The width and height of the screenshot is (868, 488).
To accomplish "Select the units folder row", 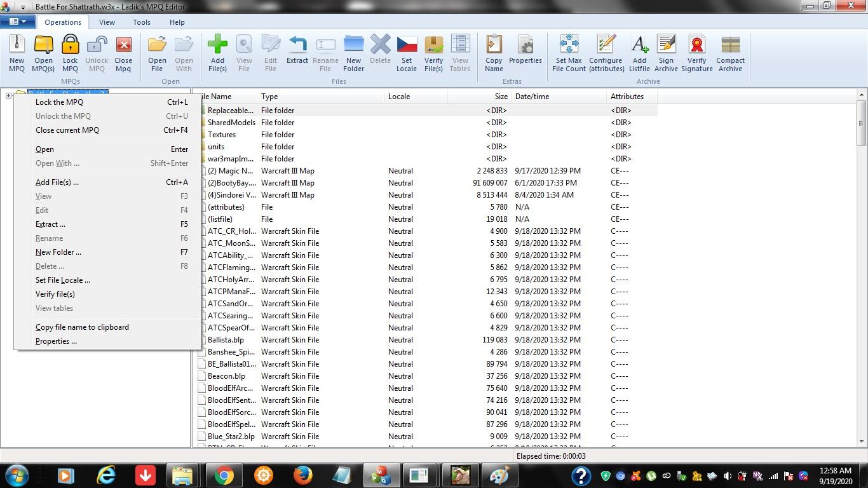I will [427, 146].
